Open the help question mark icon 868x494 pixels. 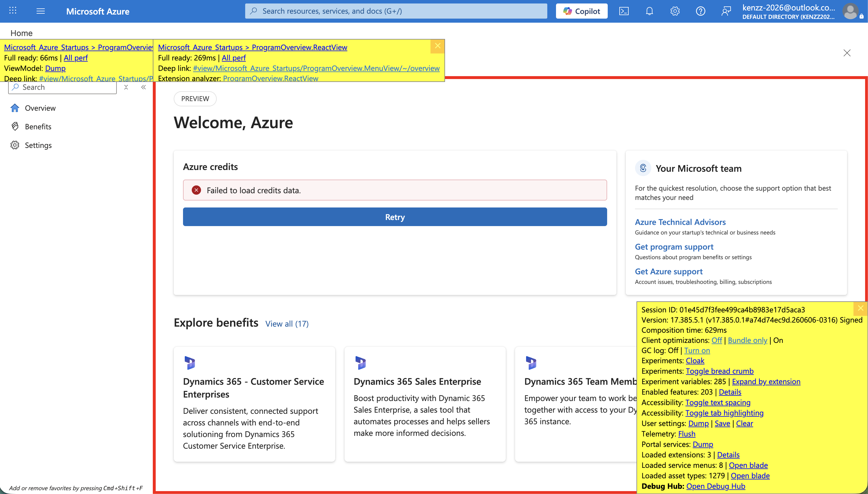(x=700, y=11)
